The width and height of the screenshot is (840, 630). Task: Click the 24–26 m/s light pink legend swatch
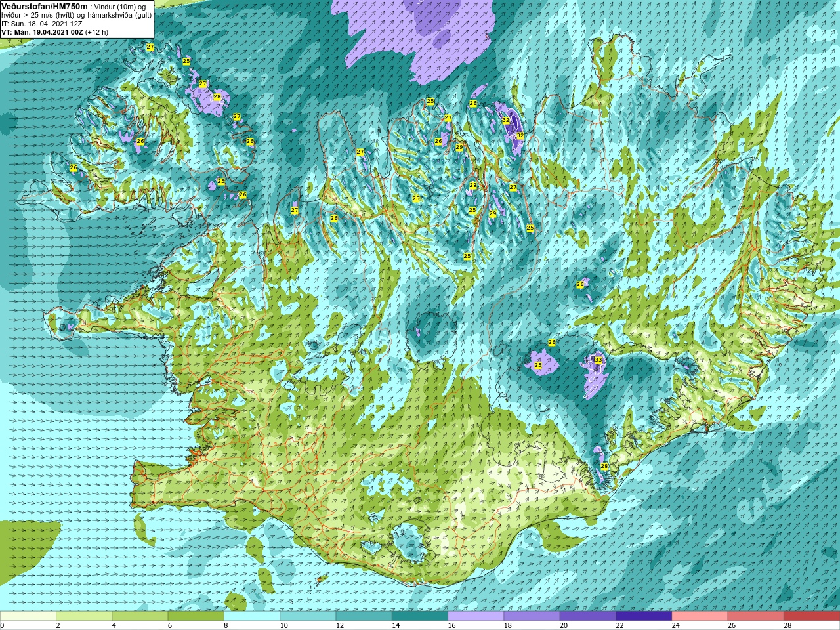[x=700, y=616]
